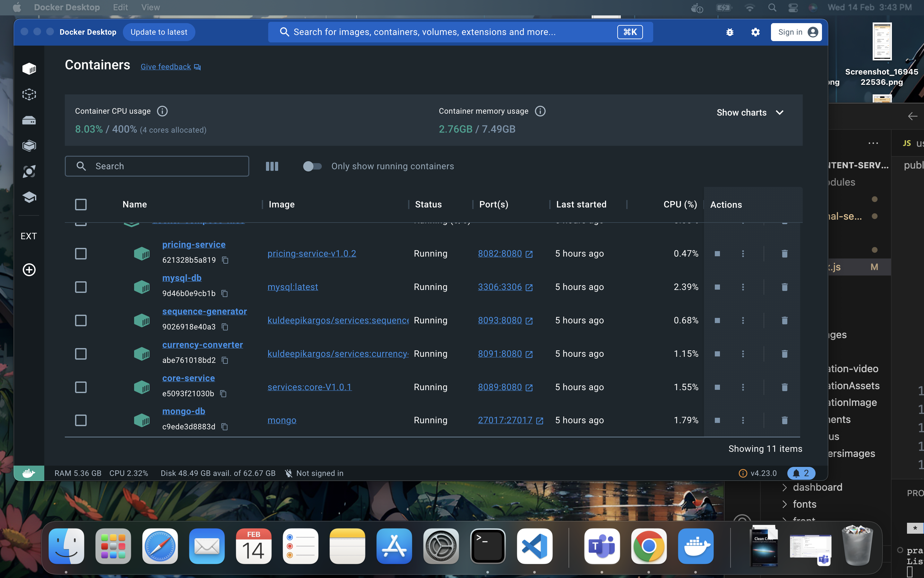The width and height of the screenshot is (924, 578).
Task: Select currency-converter checkbox
Action: pyautogui.click(x=81, y=354)
